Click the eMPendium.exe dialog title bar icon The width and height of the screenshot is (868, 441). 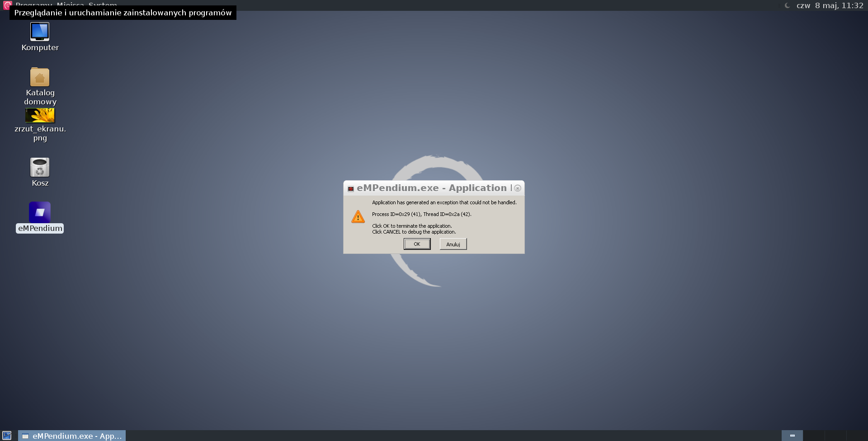[x=351, y=188]
